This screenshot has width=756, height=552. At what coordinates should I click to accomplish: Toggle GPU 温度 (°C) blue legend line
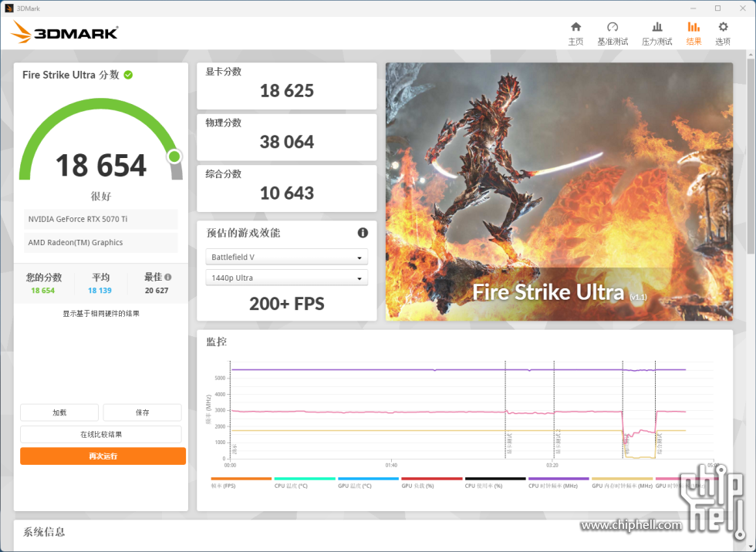pos(368,483)
